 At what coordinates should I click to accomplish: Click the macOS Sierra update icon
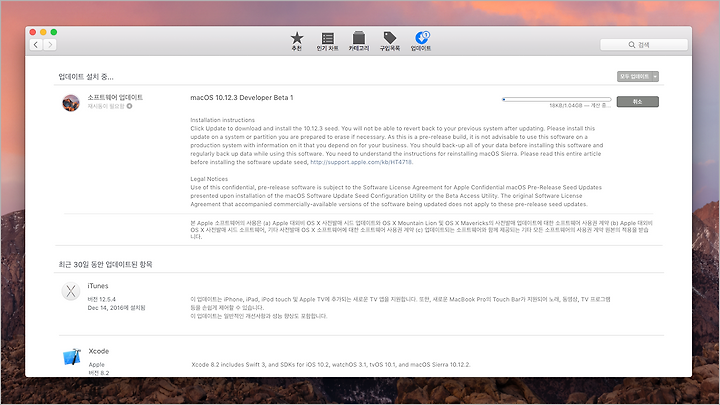point(71,102)
